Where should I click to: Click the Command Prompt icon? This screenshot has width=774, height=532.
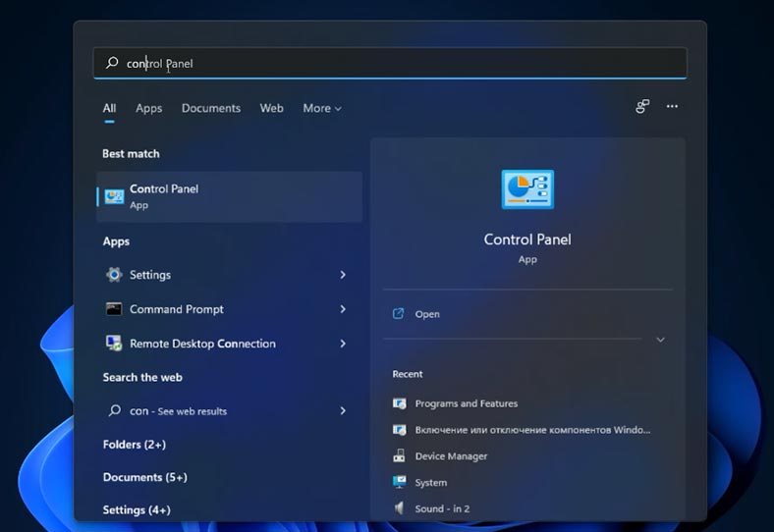pos(114,309)
